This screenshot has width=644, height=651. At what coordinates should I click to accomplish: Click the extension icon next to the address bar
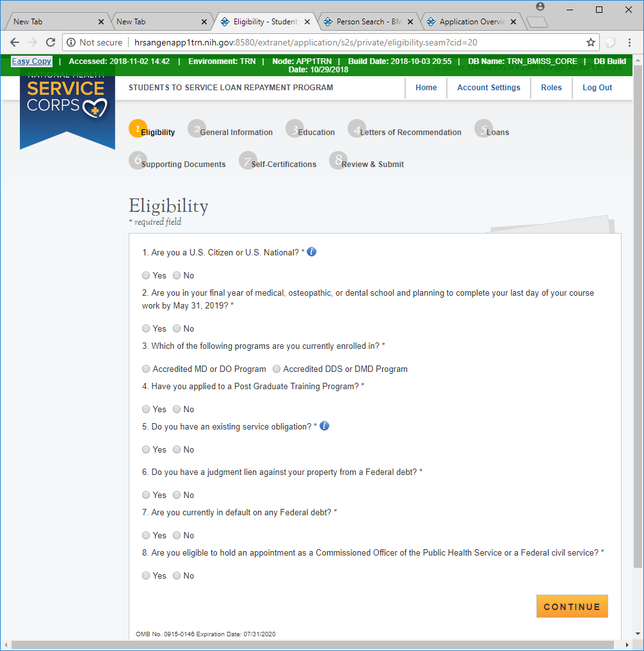tap(610, 42)
